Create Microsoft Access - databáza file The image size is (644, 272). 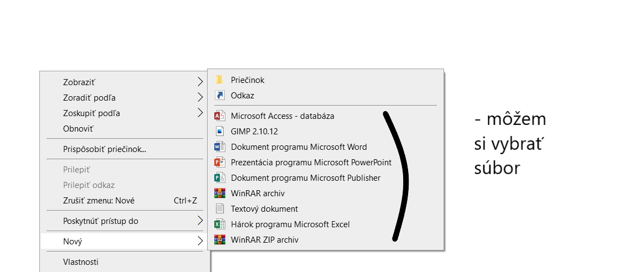(326, 116)
